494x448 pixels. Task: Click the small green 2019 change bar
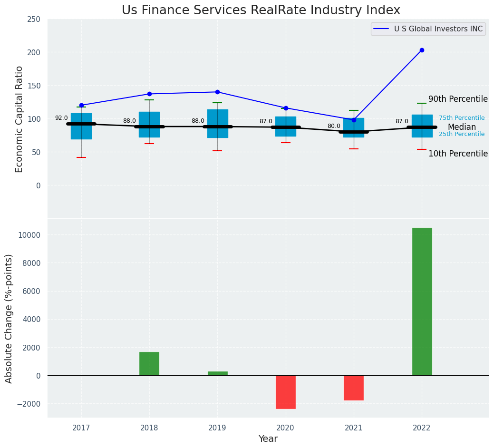tap(217, 373)
